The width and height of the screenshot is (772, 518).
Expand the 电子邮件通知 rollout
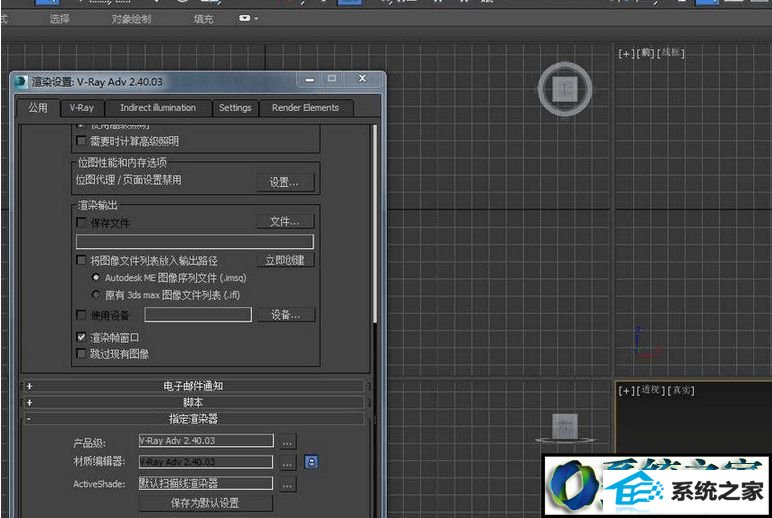tap(193, 386)
